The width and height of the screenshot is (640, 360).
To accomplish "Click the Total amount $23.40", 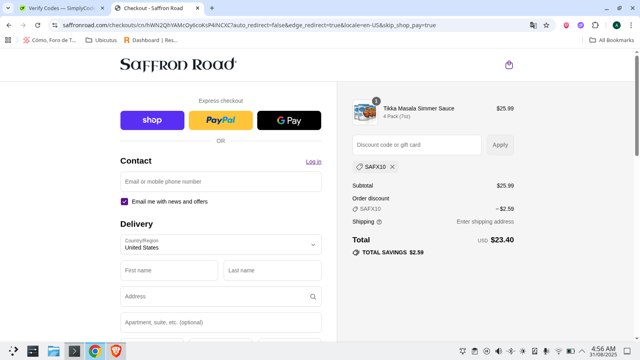I will click(502, 240).
